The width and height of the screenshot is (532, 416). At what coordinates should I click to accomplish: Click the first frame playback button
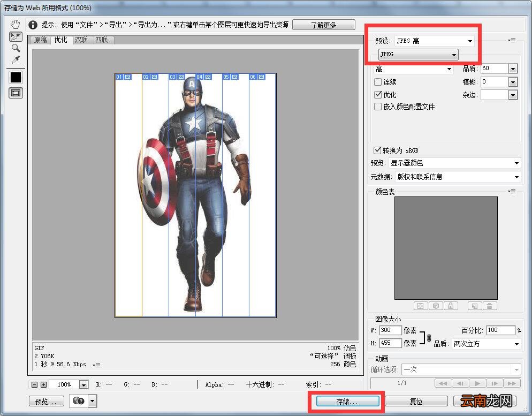(443, 383)
